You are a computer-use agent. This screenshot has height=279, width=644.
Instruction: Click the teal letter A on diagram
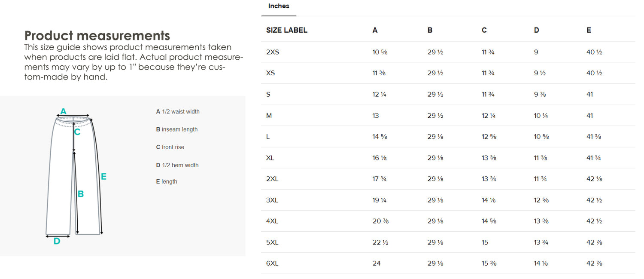[63, 111]
